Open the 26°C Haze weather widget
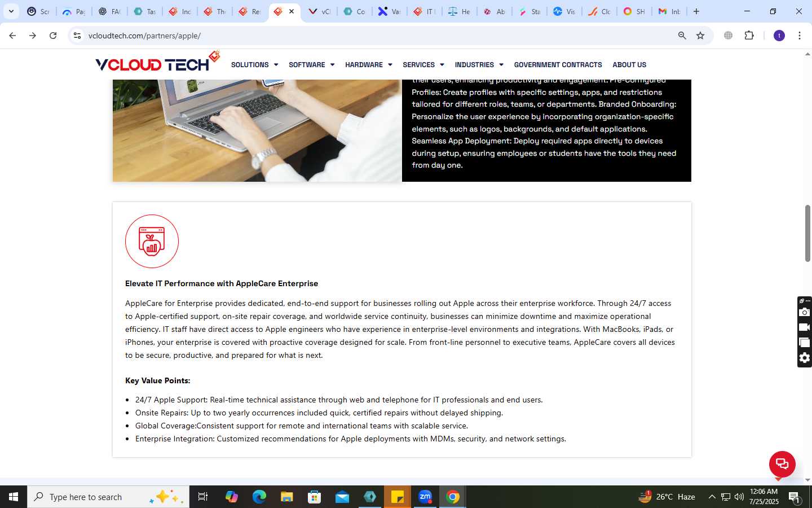Screen dimensions: 812x508 click(667, 497)
